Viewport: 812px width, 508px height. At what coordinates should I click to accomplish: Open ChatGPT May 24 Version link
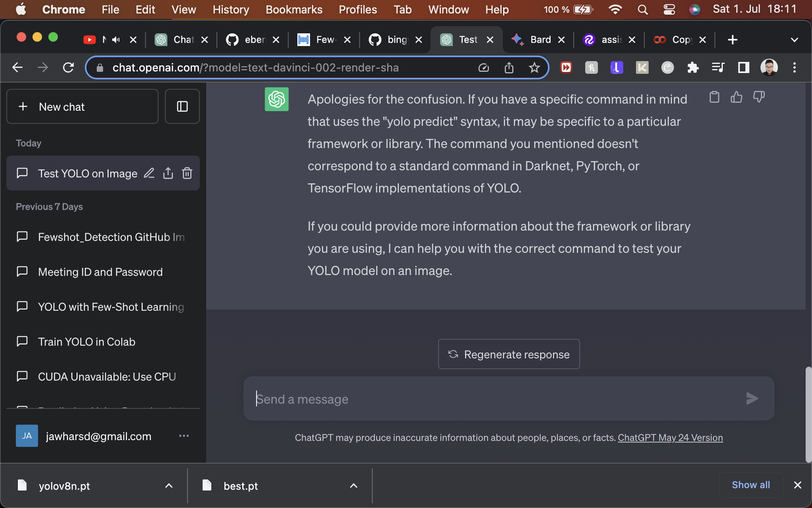tap(670, 437)
